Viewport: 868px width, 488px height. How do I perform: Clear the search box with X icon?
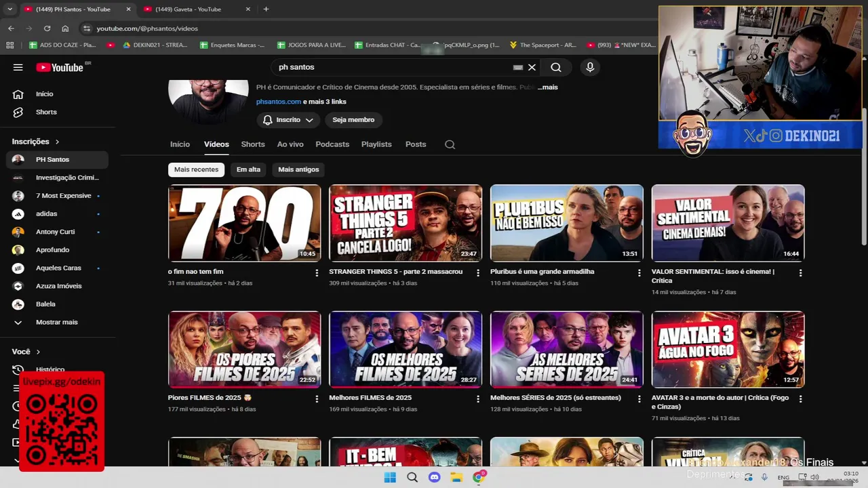coord(532,67)
